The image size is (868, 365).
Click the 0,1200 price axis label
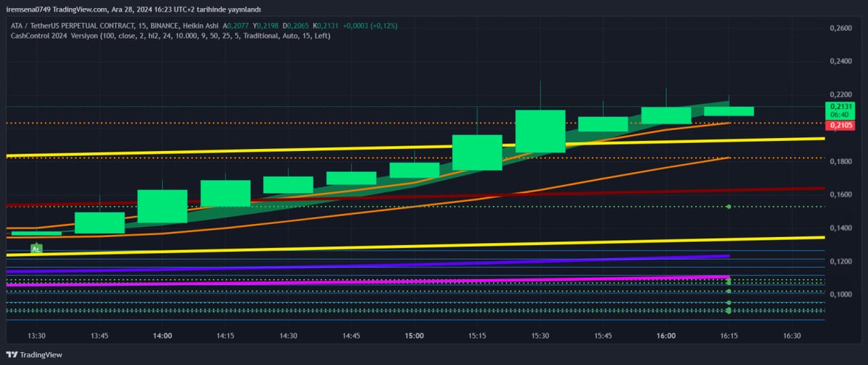(x=841, y=261)
